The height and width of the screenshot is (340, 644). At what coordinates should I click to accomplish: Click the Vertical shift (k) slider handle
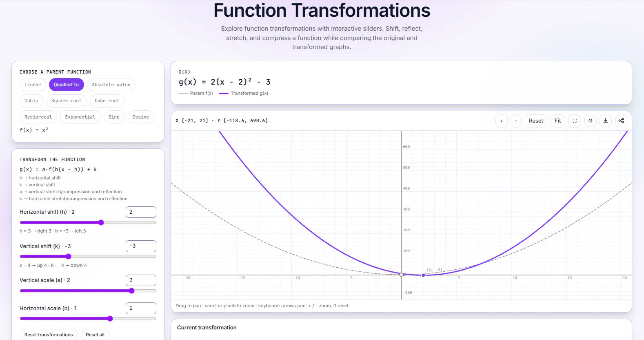pyautogui.click(x=69, y=257)
